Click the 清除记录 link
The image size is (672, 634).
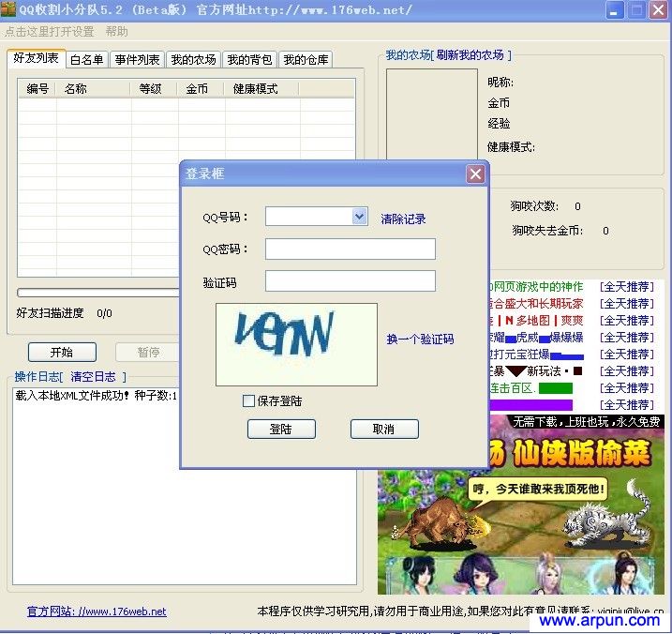403,219
